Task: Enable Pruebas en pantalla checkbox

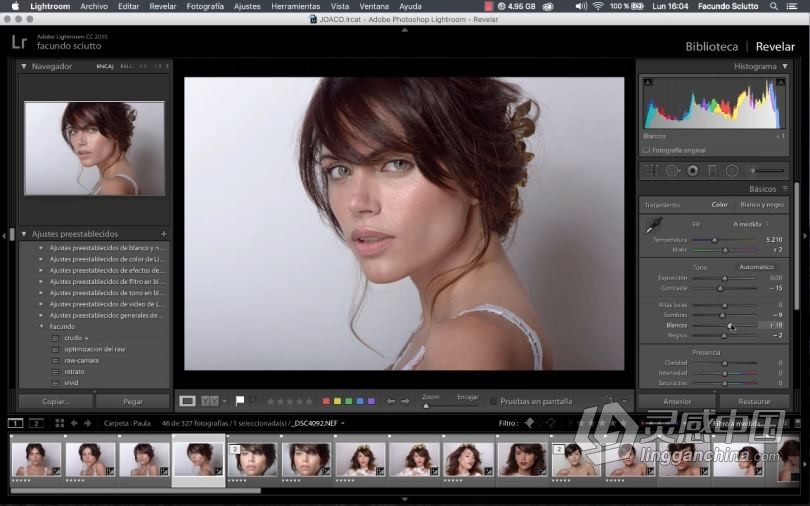Action: [x=493, y=401]
